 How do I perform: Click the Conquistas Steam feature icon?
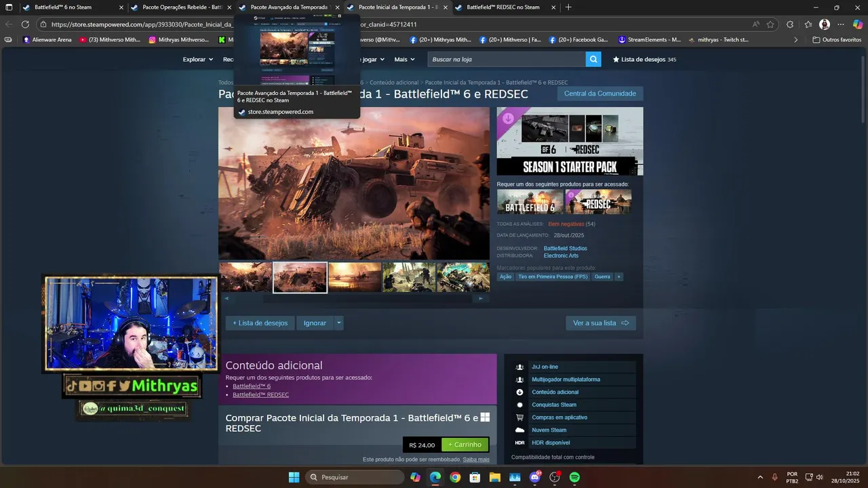(519, 405)
